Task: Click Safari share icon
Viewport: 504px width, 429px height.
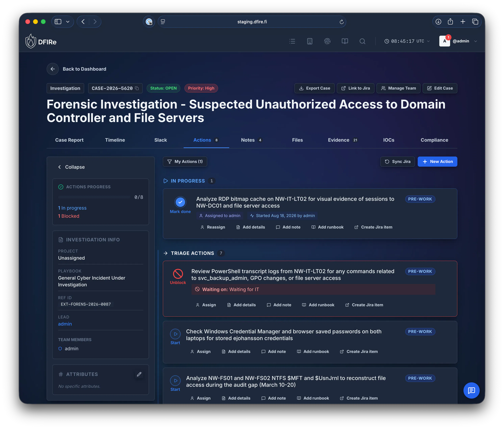Action: 450,22
